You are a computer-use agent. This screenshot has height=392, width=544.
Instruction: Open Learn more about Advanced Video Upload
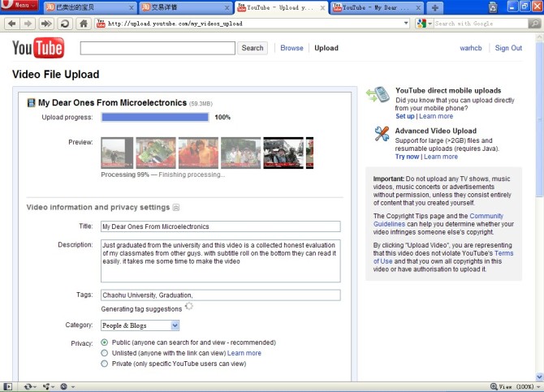pos(441,157)
